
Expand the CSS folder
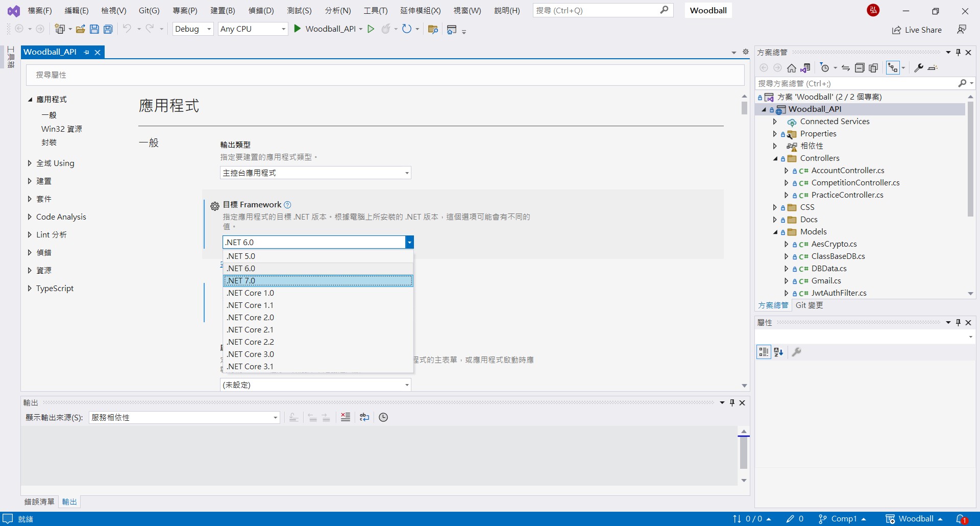coord(775,207)
